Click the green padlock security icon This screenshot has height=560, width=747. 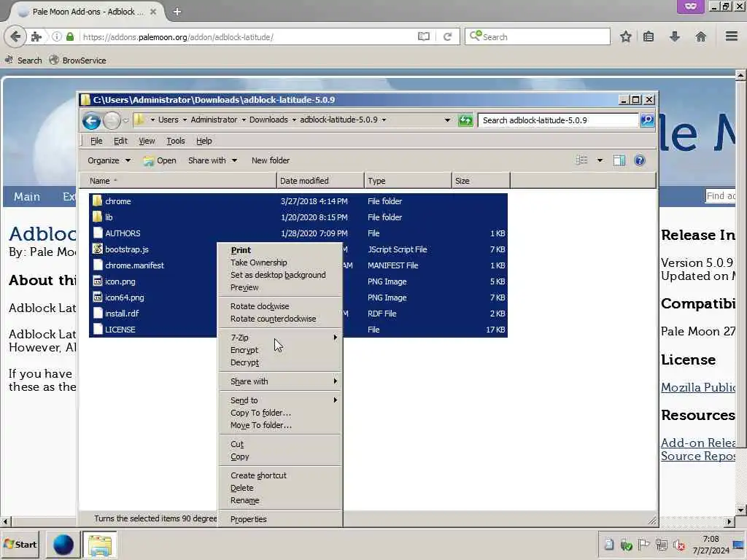click(70, 36)
